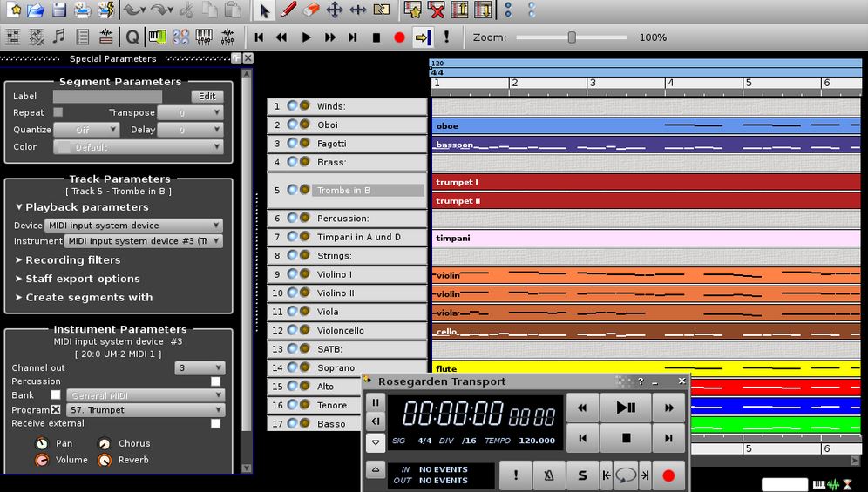868x492 pixels.
Task: Open the Transpose dropdown
Action: (190, 112)
